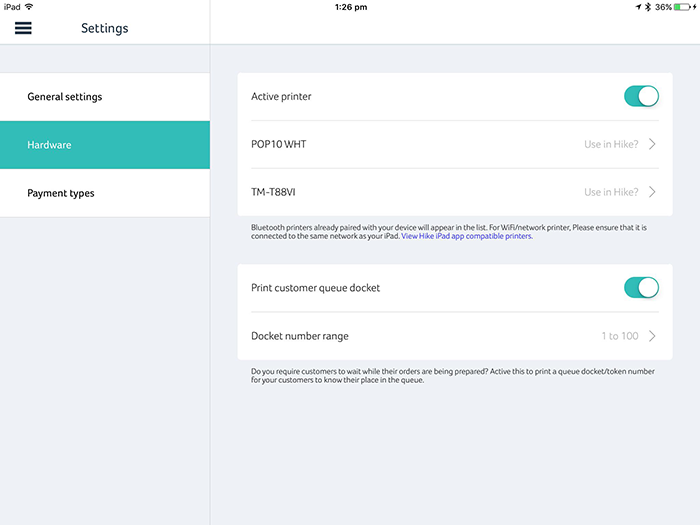Select the TM-T88VI printer name
Screen dimensions: 700x525
273,192
